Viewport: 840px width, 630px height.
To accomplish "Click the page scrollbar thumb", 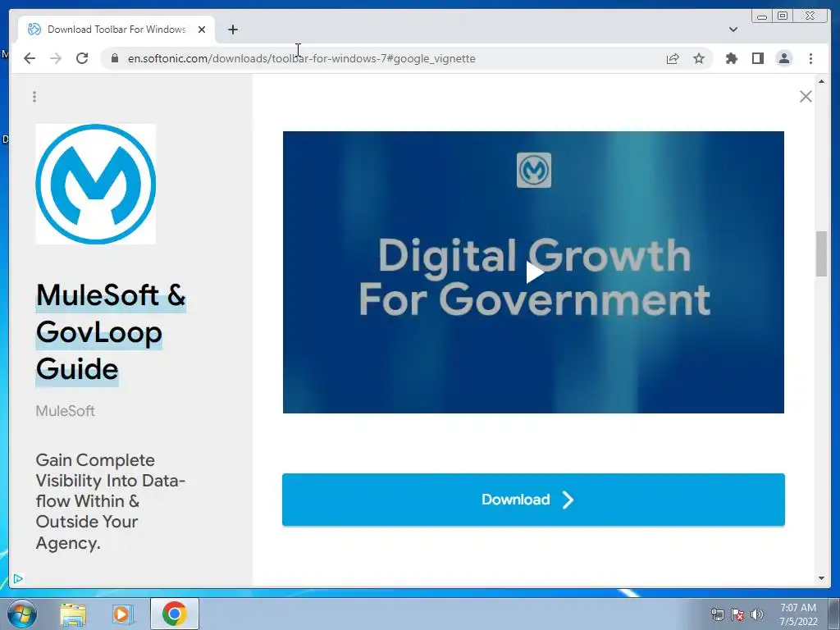I will pos(821,253).
